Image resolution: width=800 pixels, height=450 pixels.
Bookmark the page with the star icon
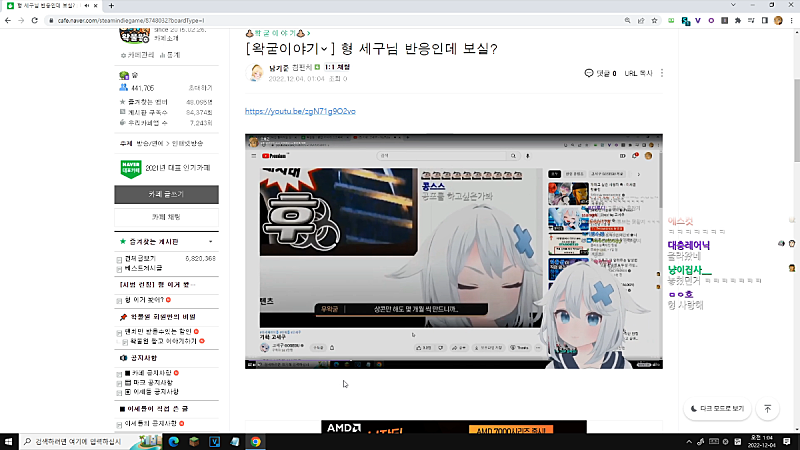click(654, 20)
